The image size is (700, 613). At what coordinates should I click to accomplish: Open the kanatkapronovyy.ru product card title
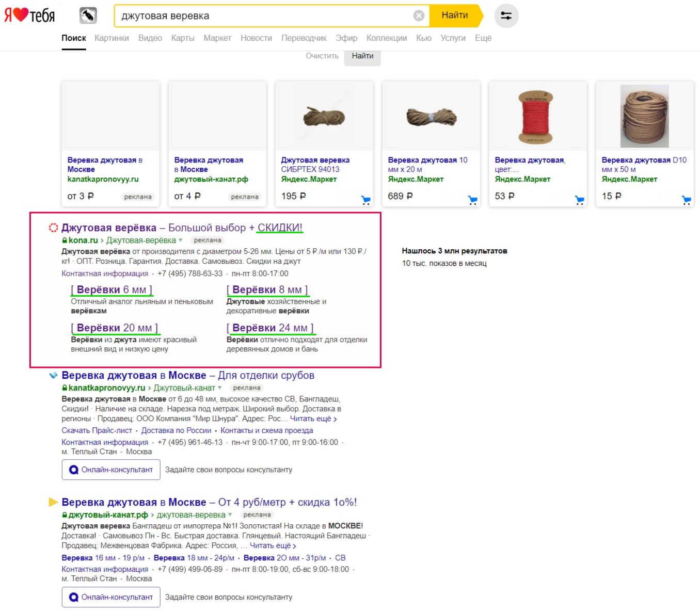pyautogui.click(x=105, y=165)
